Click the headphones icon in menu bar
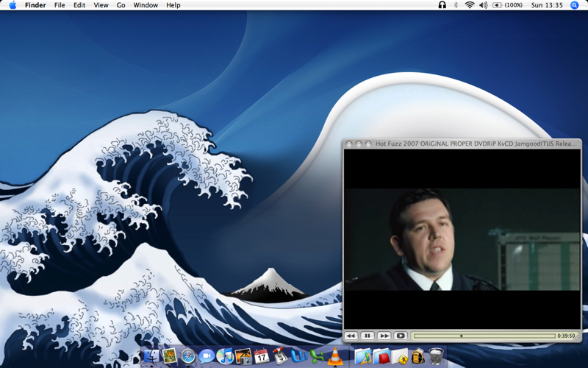This screenshot has height=368, width=588. click(x=442, y=5)
